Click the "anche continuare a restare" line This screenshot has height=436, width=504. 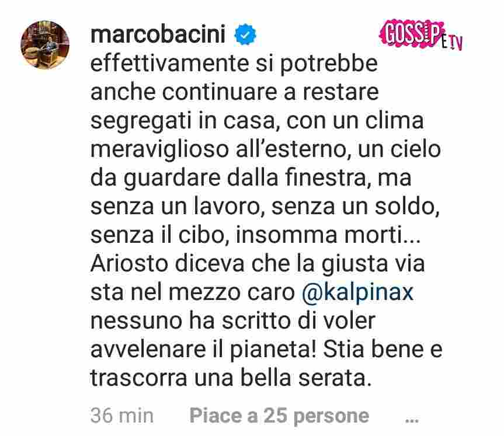point(235,93)
